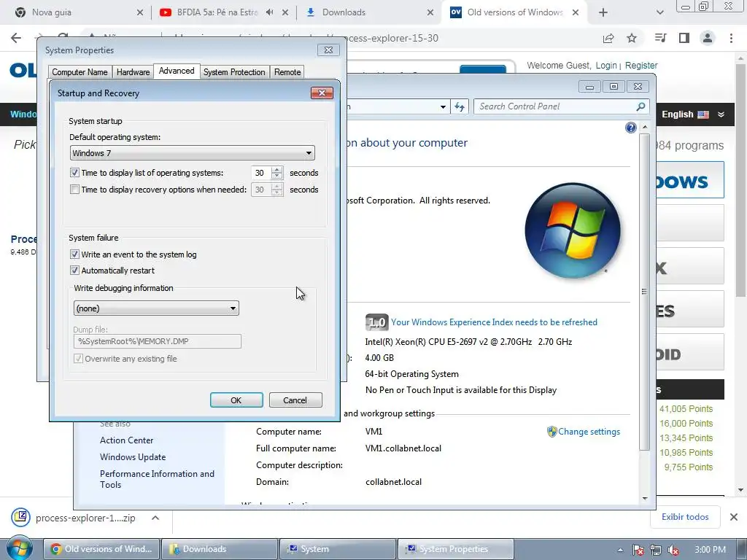The image size is (747, 560).
Task: Close the Downloads tab
Action: pos(430,12)
